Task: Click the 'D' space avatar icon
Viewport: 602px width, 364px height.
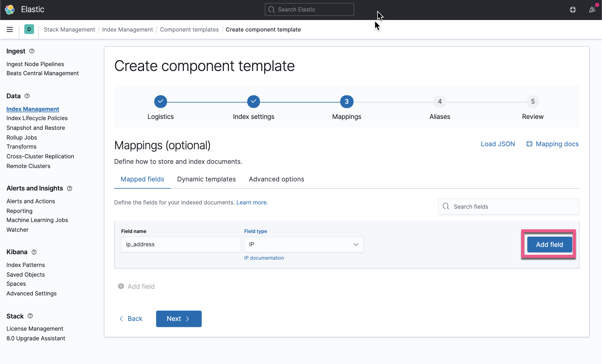Action: [29, 29]
